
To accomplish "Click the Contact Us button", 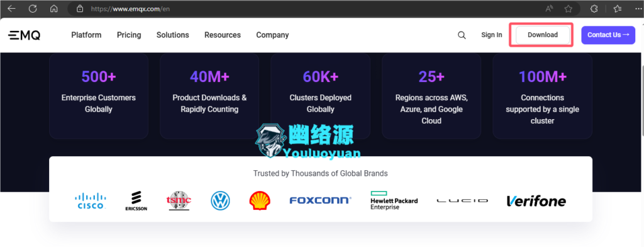I will [x=608, y=35].
